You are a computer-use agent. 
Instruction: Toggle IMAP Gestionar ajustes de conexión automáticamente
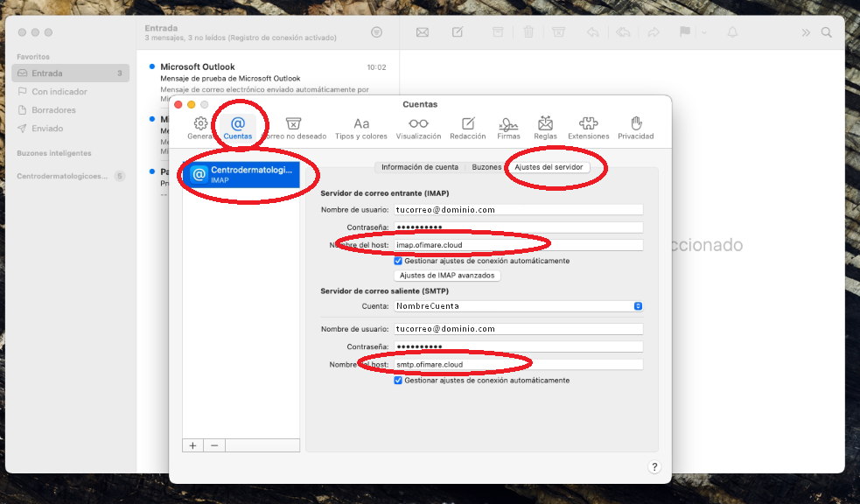pos(398,261)
